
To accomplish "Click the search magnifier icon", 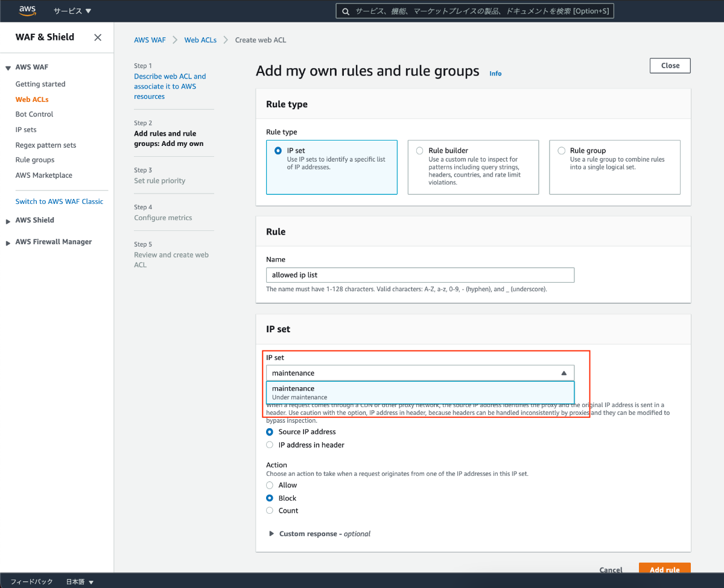I will 345,11.
